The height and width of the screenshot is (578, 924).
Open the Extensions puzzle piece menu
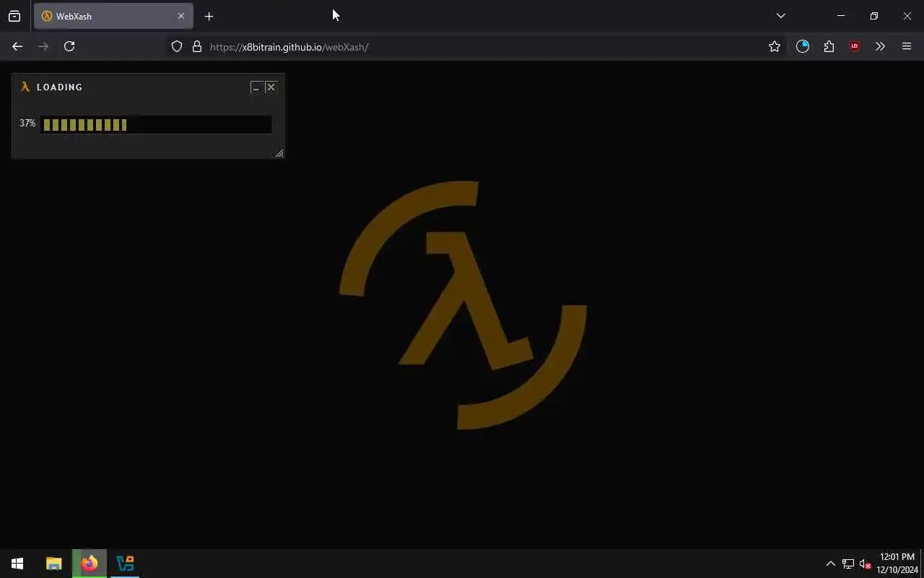click(829, 46)
